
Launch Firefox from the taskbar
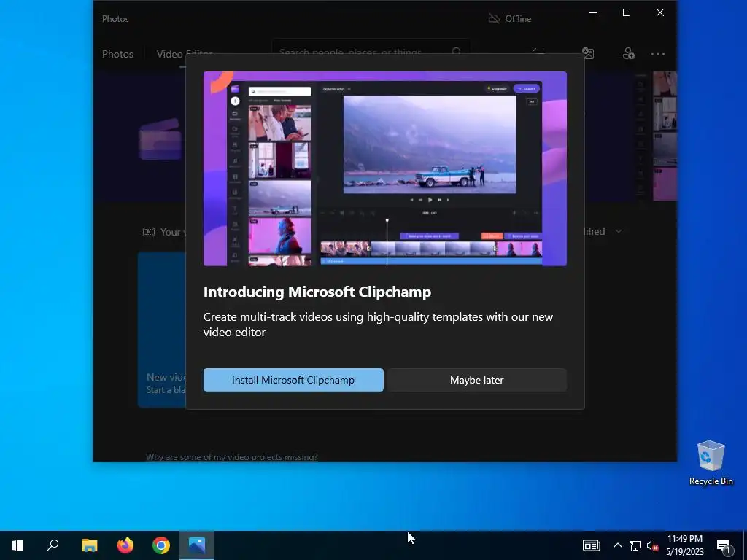(125, 545)
